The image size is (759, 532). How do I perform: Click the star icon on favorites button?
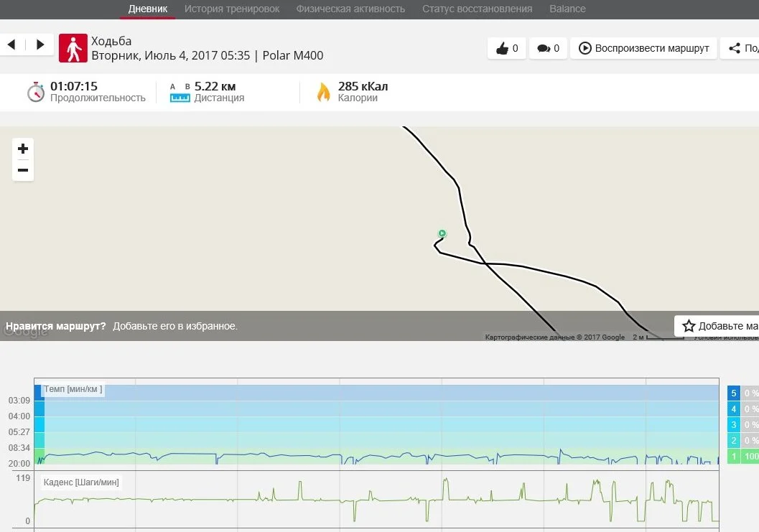click(689, 326)
